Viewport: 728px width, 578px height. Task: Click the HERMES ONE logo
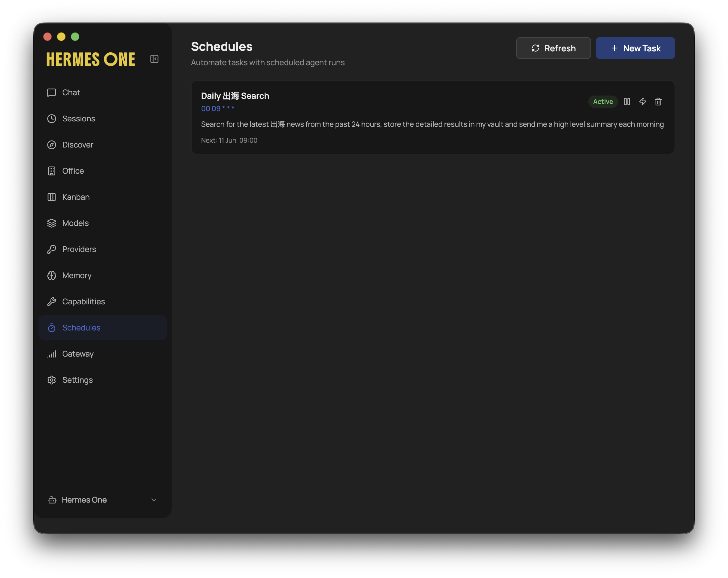(x=91, y=59)
